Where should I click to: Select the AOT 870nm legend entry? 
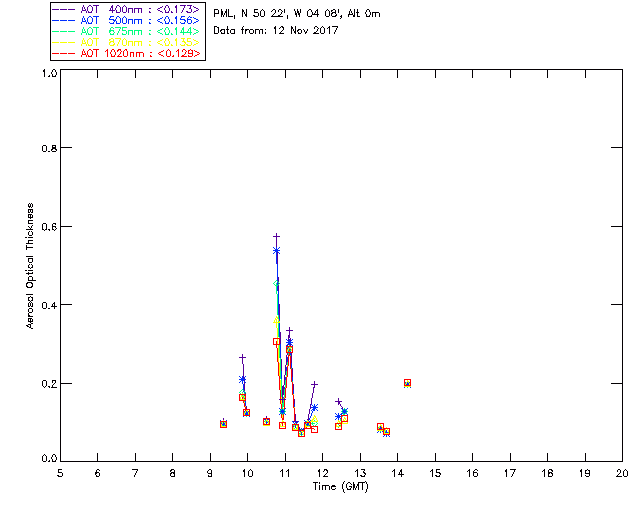click(126, 42)
